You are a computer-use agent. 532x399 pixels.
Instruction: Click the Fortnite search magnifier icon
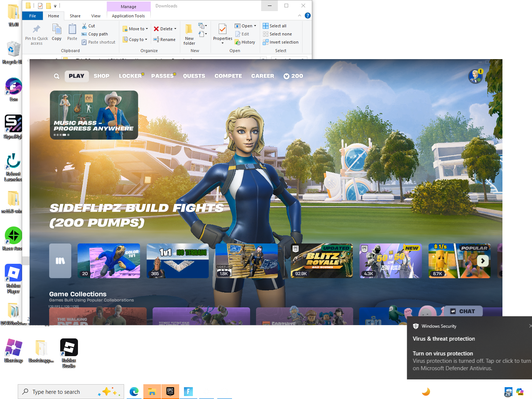tap(57, 76)
